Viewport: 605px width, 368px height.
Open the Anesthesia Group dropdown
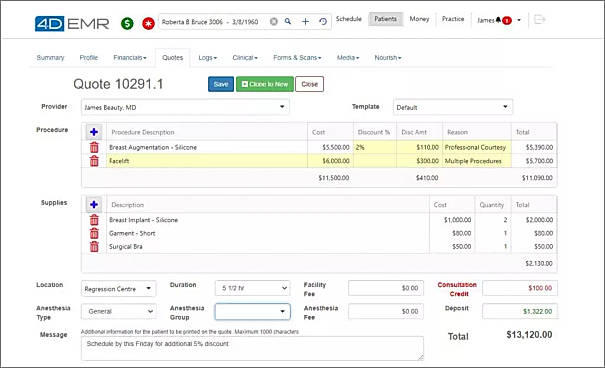(x=252, y=312)
